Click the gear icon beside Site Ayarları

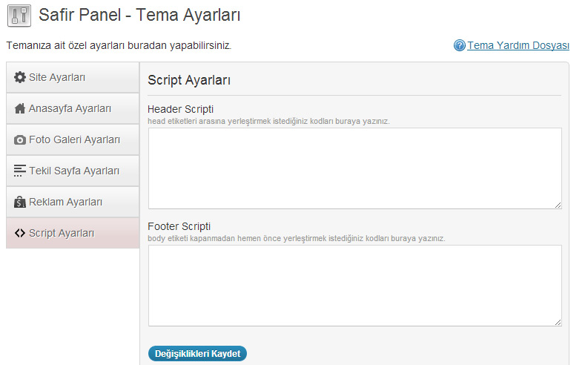click(x=20, y=77)
